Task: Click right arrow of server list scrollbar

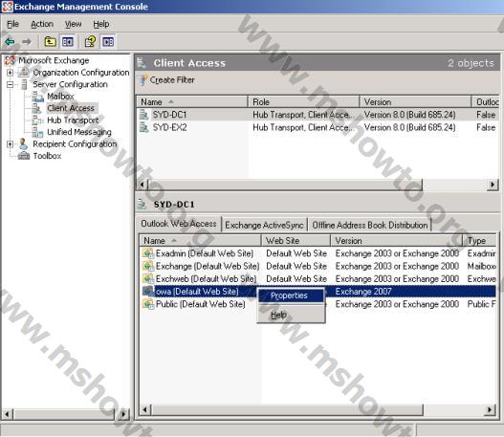Action: (493, 185)
